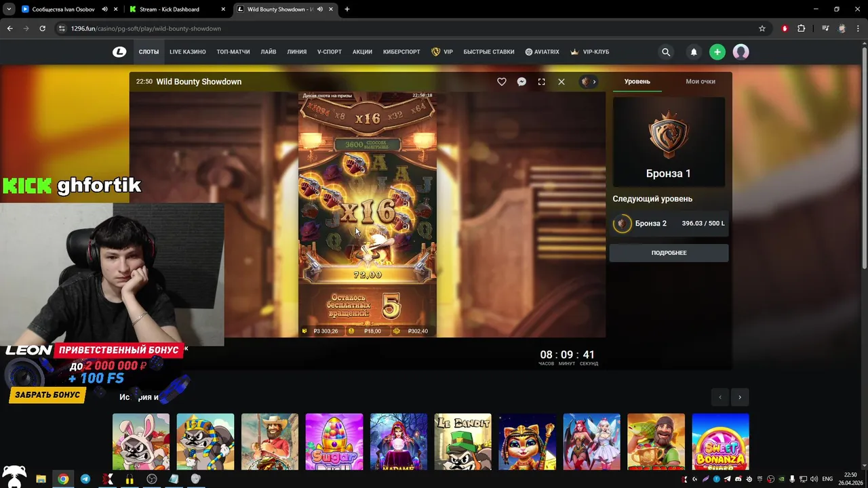Open Chrome from the Windows taskbar
The image size is (868, 488).
tap(63, 479)
